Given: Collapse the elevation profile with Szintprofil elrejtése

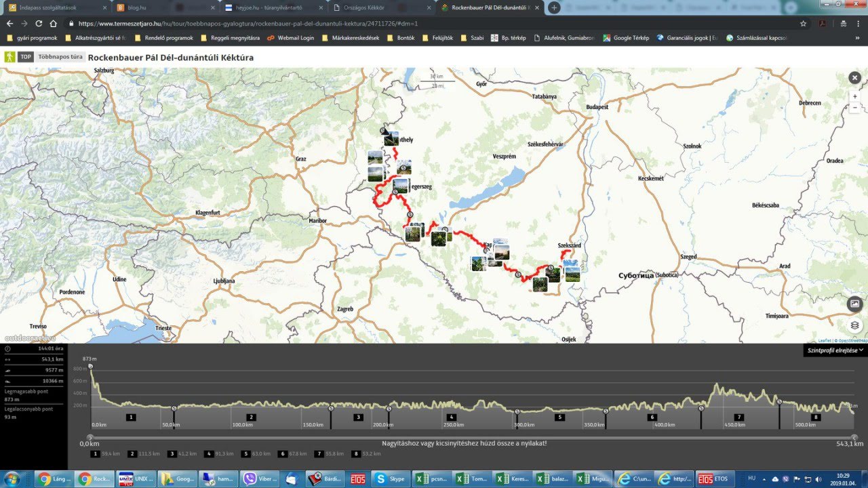Looking at the screenshot, I should tap(835, 350).
